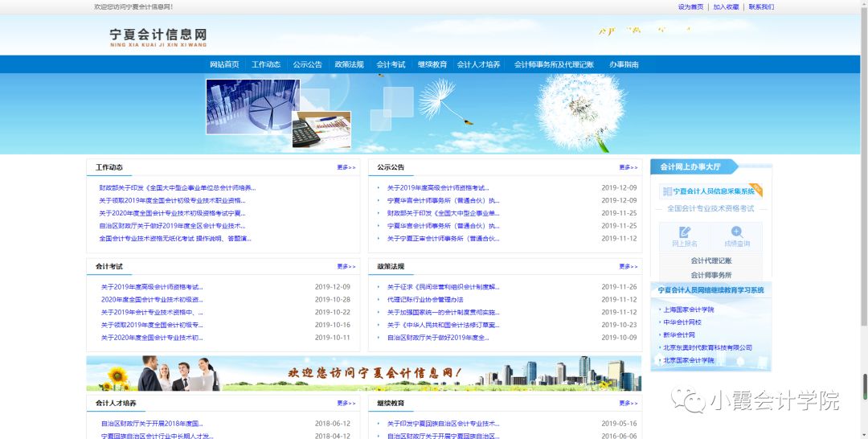Select 继续教育 navigation menu item
The width and height of the screenshot is (868, 439).
pyautogui.click(x=432, y=64)
